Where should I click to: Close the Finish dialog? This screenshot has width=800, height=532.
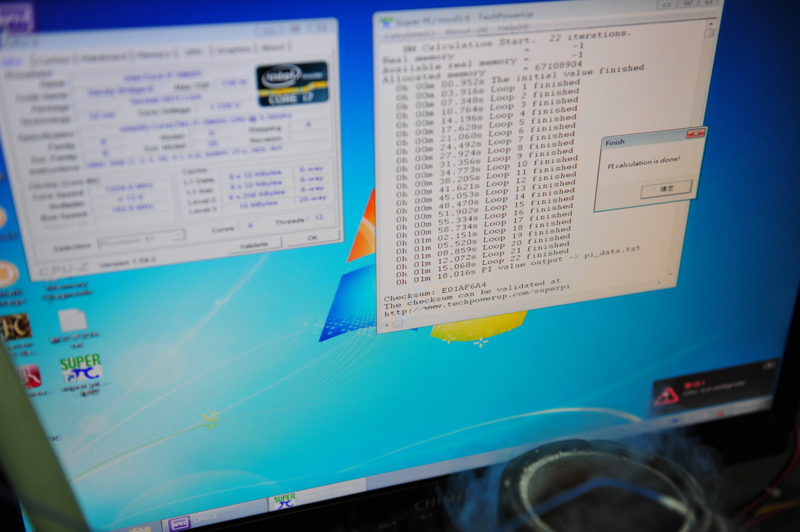point(696,134)
